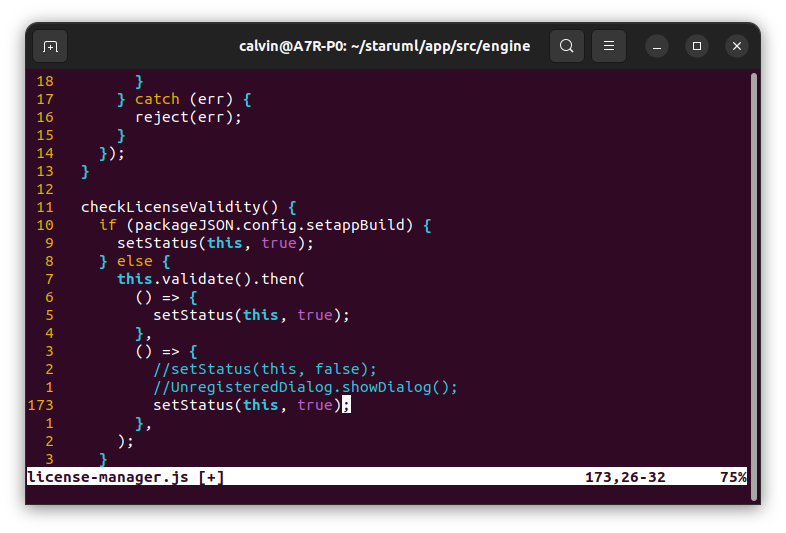
Task: Click the else keyword after setappBuild block
Action: coord(135,261)
